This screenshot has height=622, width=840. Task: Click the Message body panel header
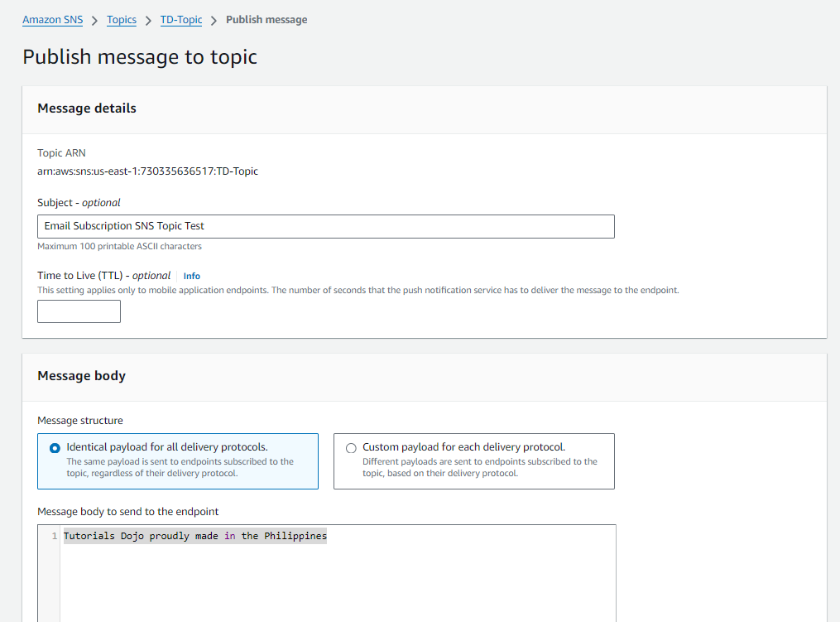tap(81, 376)
